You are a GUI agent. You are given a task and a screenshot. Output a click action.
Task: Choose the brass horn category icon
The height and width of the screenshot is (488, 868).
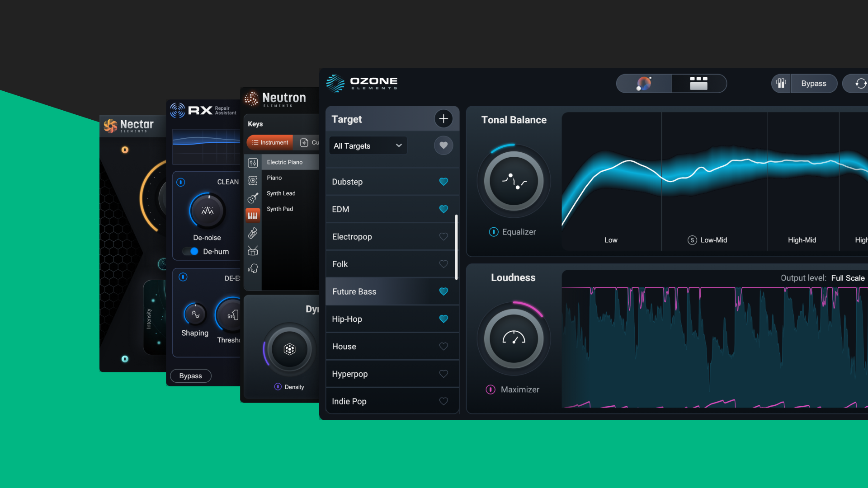coord(253,233)
